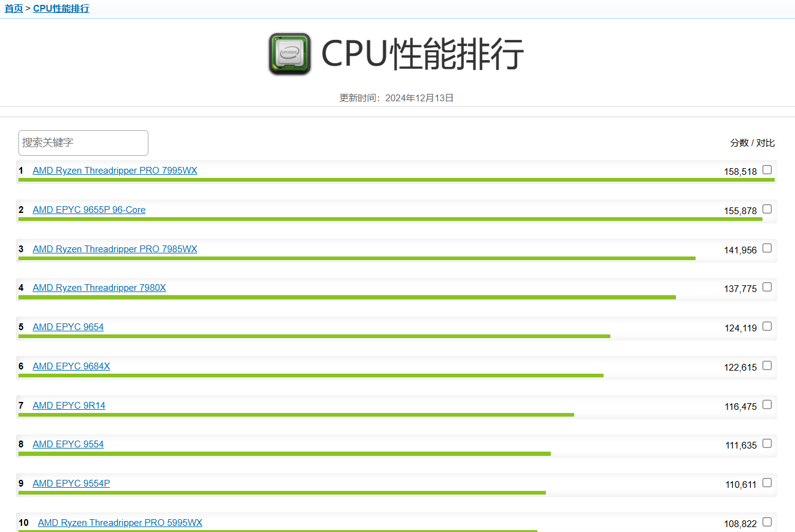Click the CPU性能排行 page title
Screen dimensions: 795x532
(x=423, y=54)
